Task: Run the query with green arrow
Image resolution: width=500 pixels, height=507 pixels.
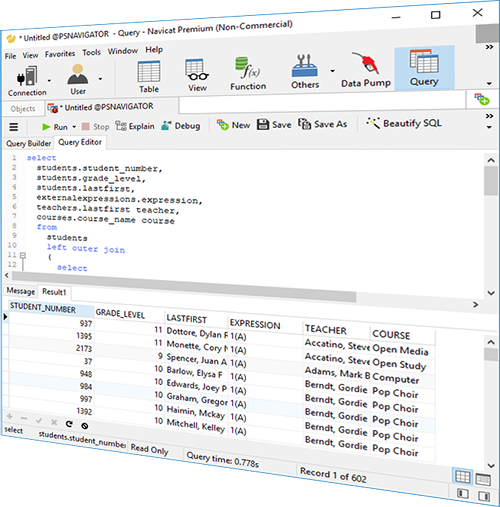Action: coord(55,127)
